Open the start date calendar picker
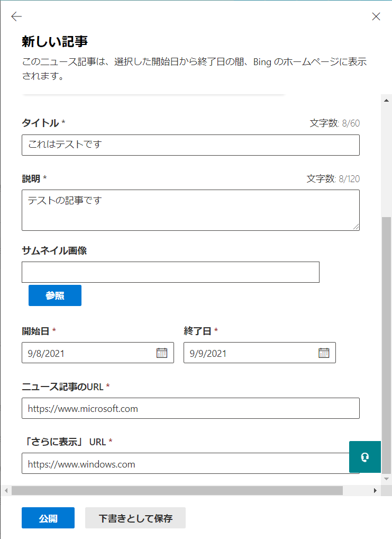The width and height of the screenshot is (392, 539). 162,353
